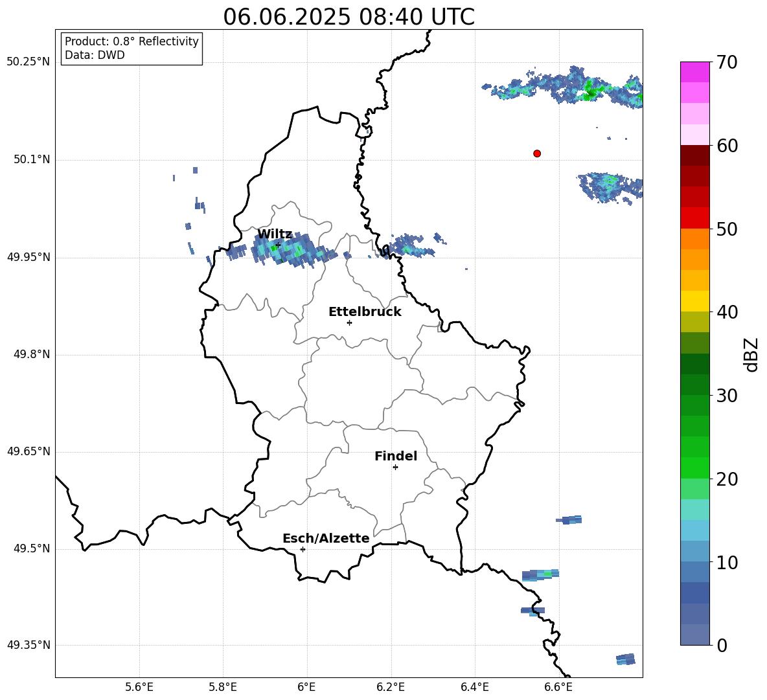
Task: Click the Findel city label
Action: (x=396, y=456)
